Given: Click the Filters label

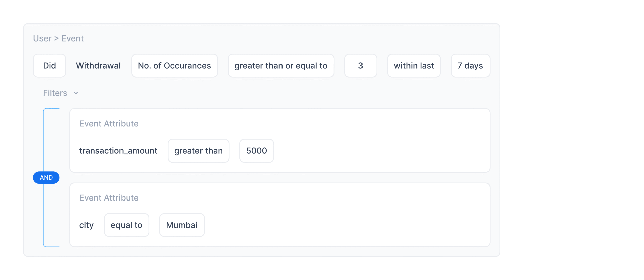Looking at the screenshot, I should coord(55,93).
